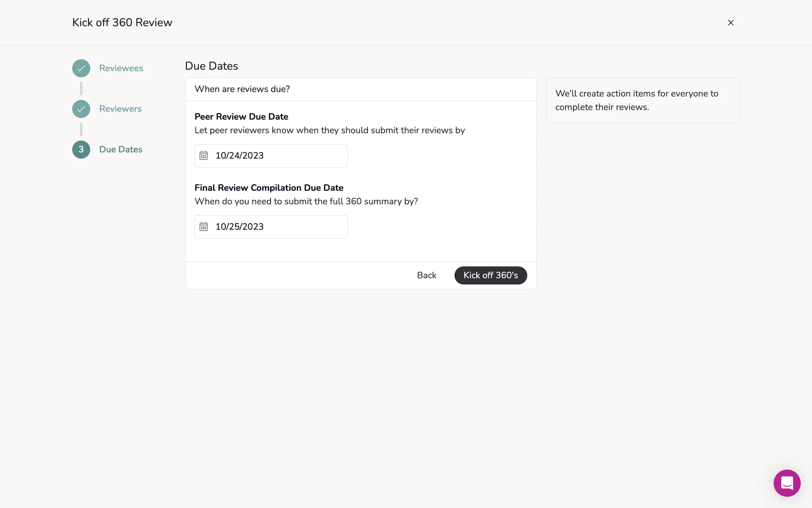
Task: Click the 'When are reviews due?' header
Action: click(242, 89)
